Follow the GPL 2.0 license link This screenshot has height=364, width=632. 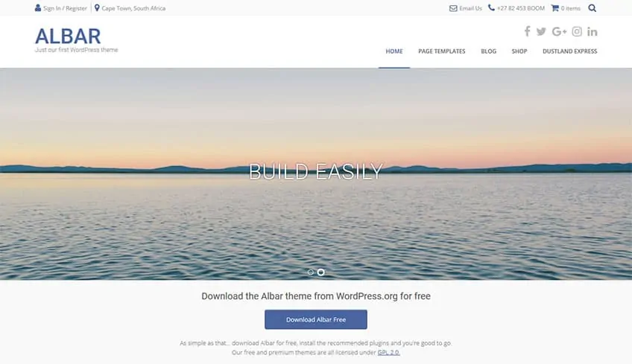[388, 352]
